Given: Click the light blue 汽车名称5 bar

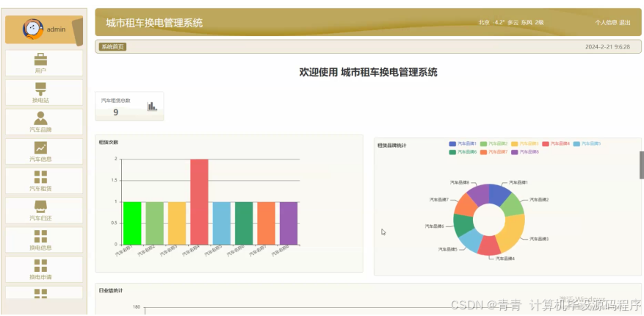Looking at the screenshot, I should 222,223.
